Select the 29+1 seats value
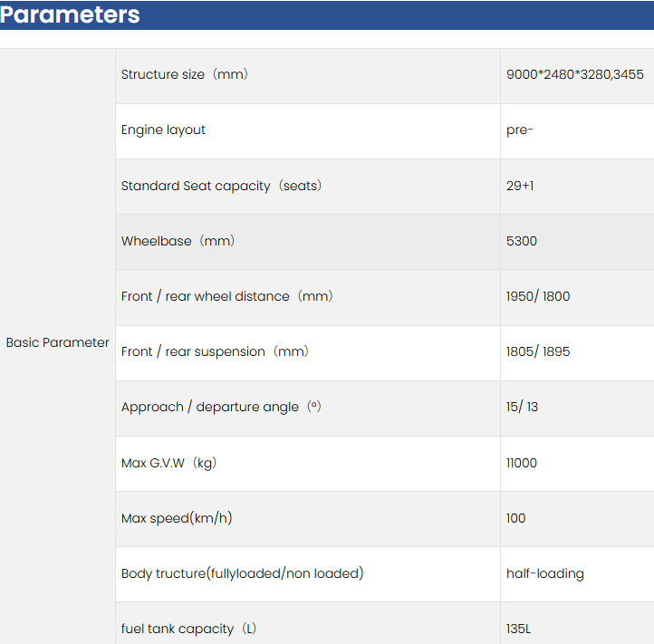Screen dimensions: 654x644 (x=520, y=186)
